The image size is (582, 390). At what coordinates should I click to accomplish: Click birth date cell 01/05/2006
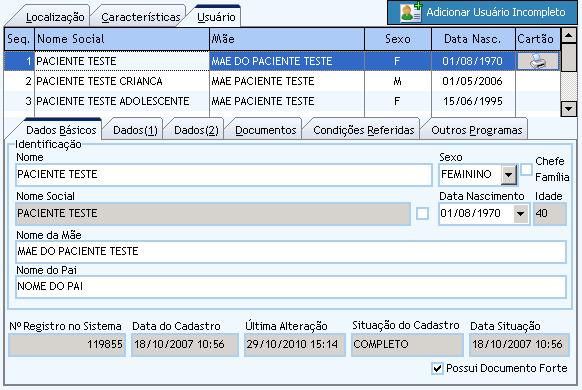point(473,81)
